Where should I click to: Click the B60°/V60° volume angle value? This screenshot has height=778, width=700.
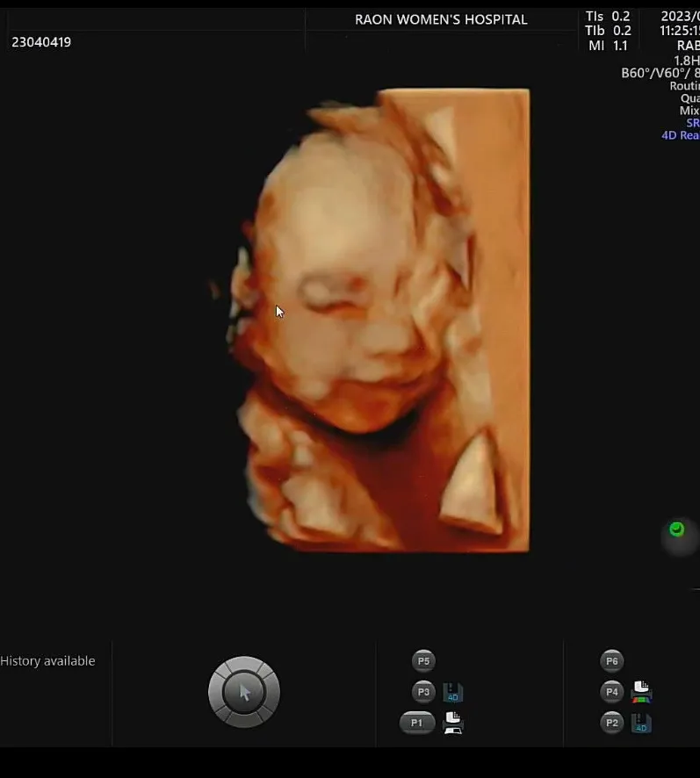[x=660, y=73]
